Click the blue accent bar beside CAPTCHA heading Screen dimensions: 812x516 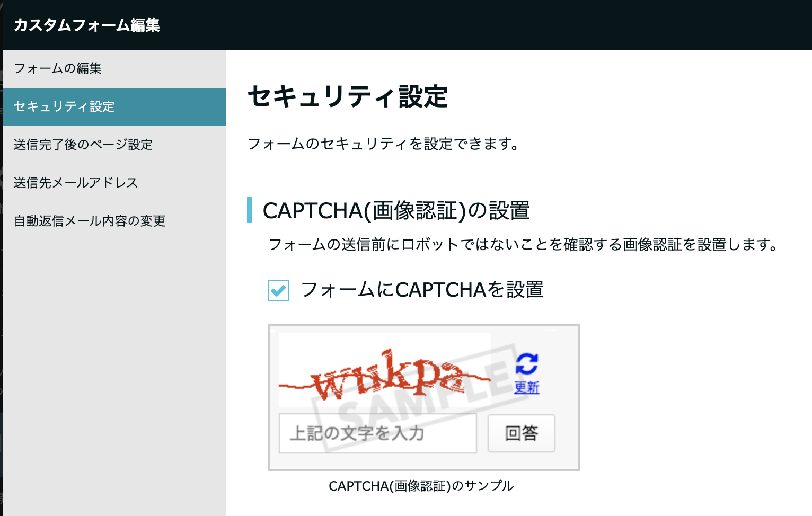click(x=250, y=210)
